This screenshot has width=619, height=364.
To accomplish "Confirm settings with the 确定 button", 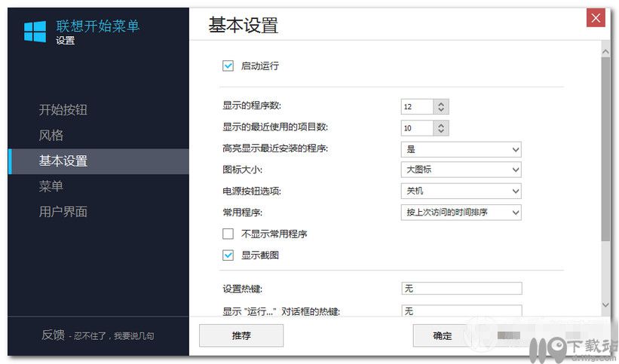I will pos(442,335).
